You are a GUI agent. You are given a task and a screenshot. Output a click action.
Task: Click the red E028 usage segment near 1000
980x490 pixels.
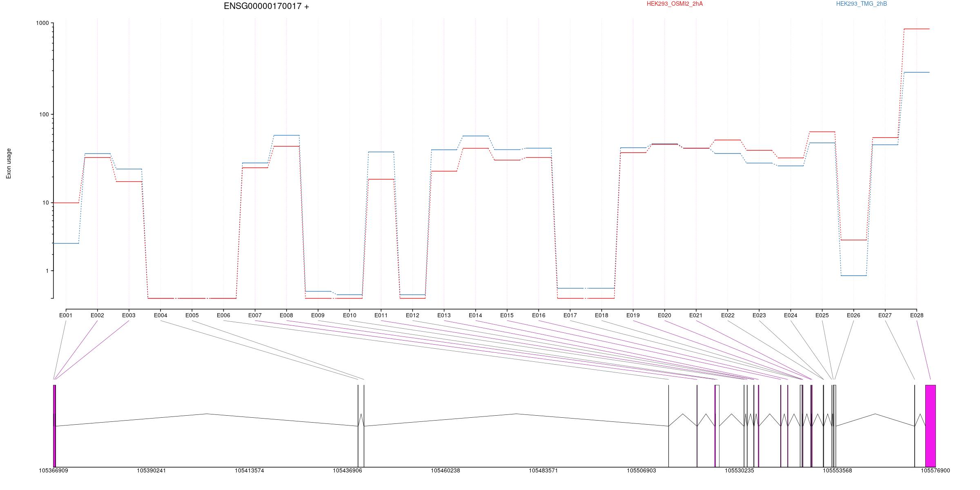(x=917, y=29)
